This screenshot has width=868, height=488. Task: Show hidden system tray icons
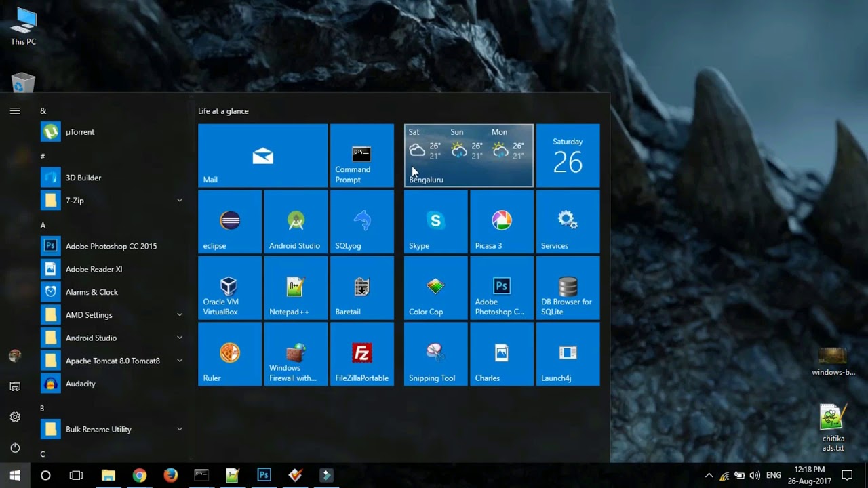[x=709, y=475]
